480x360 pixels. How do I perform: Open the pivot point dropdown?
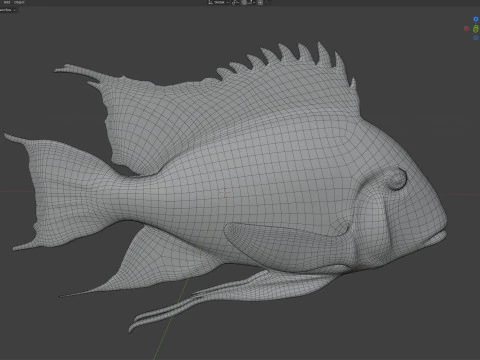point(235,2)
